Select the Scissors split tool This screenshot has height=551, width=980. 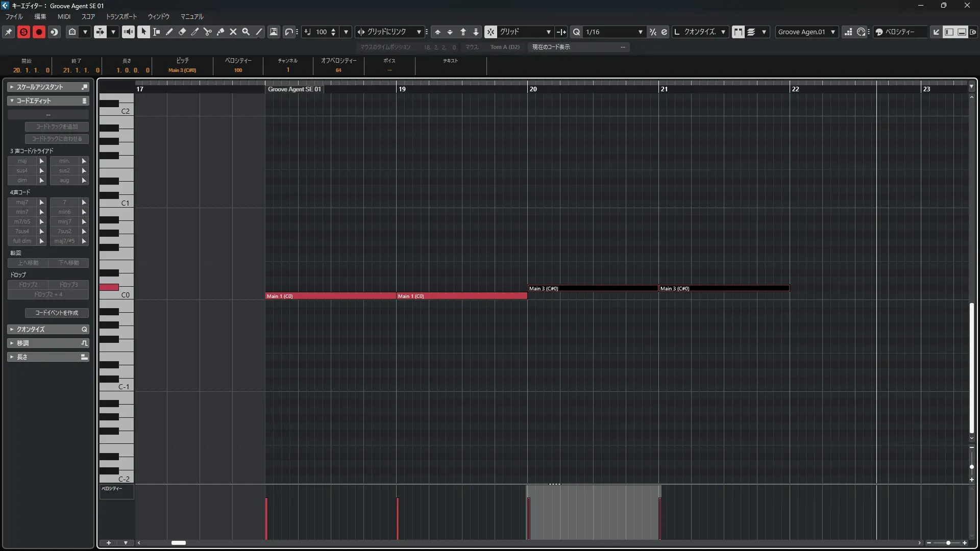[x=208, y=32]
